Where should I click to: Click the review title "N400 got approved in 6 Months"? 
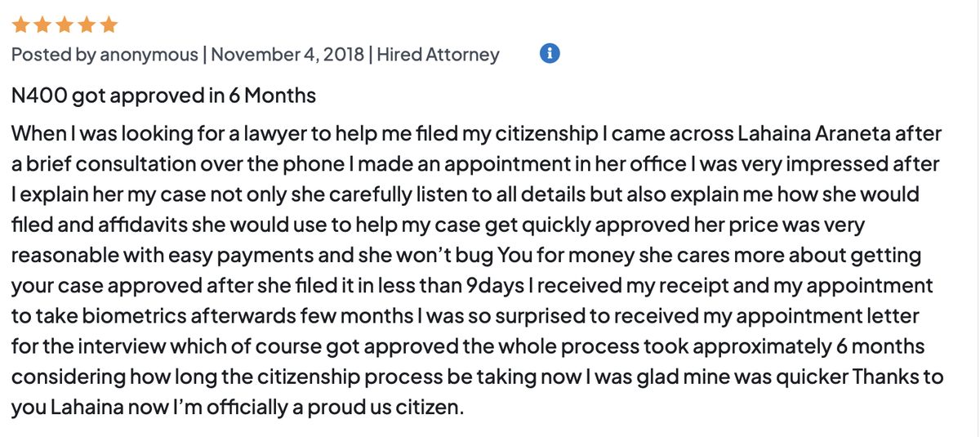coord(163,96)
